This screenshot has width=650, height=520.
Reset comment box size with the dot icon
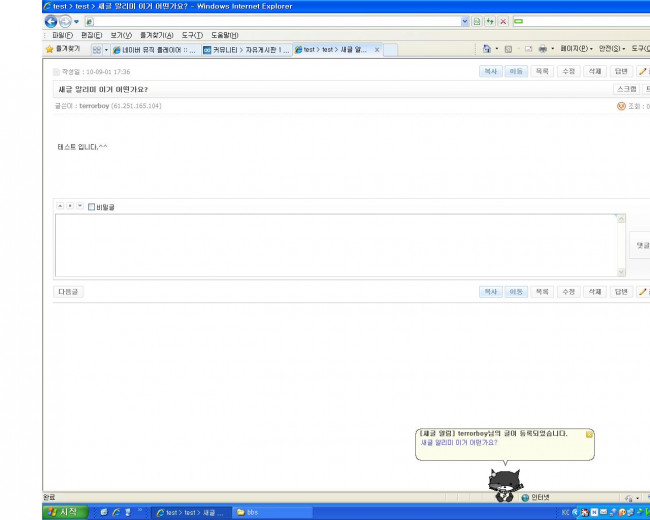click(70, 206)
